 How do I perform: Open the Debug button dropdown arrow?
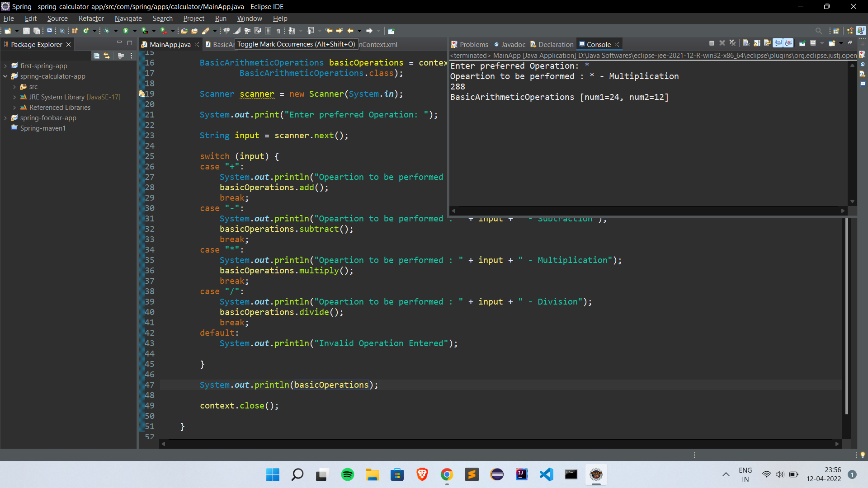115,31
